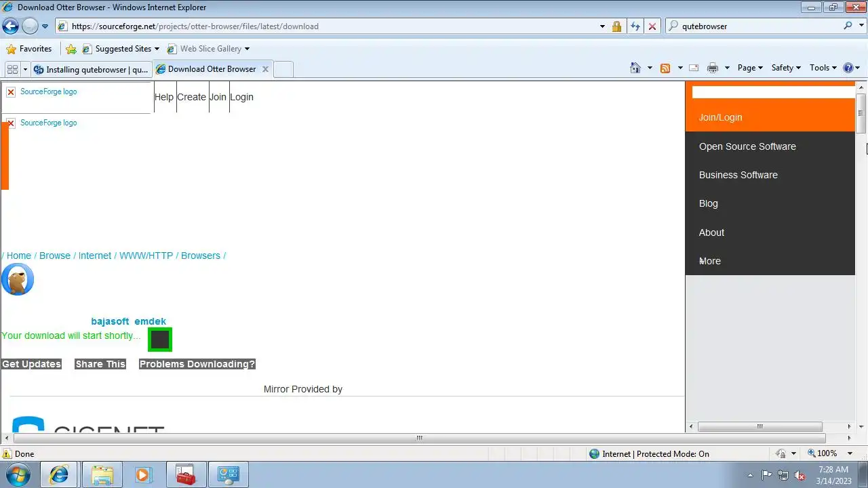Click the status bar privacy lock icon
This screenshot has width=868, height=488.
pos(781,453)
